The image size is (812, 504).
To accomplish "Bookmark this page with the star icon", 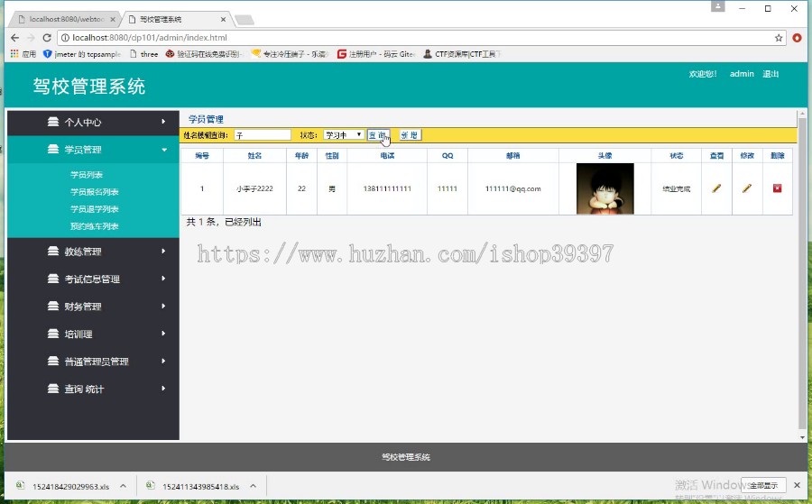I will [779, 38].
